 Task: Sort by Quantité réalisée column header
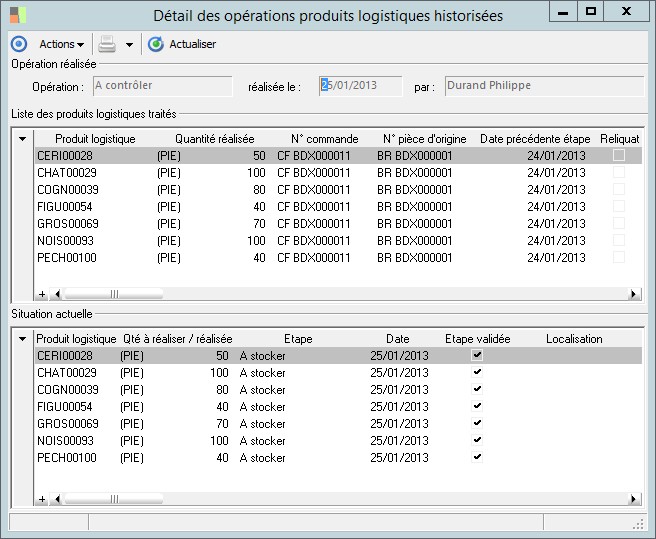click(x=214, y=138)
